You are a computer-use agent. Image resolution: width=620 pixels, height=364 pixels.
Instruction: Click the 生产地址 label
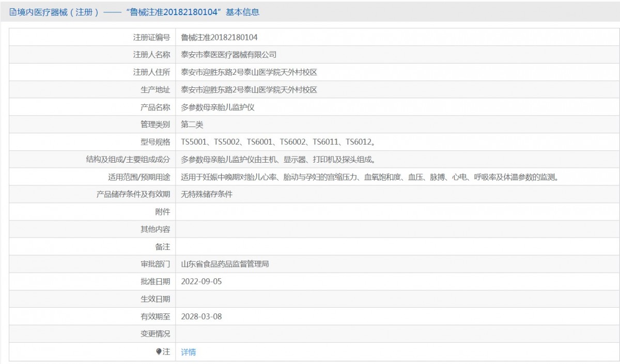pos(155,90)
